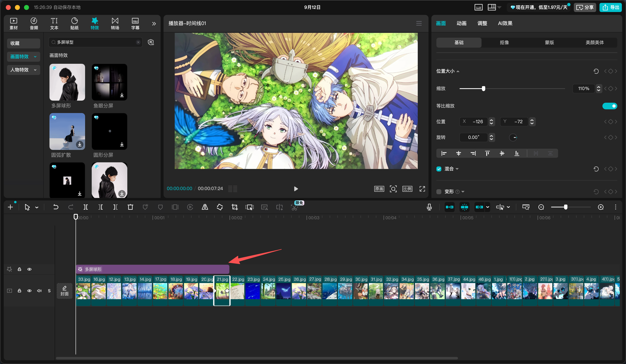
Task: Zoom out the timeline
Action: [541, 207]
